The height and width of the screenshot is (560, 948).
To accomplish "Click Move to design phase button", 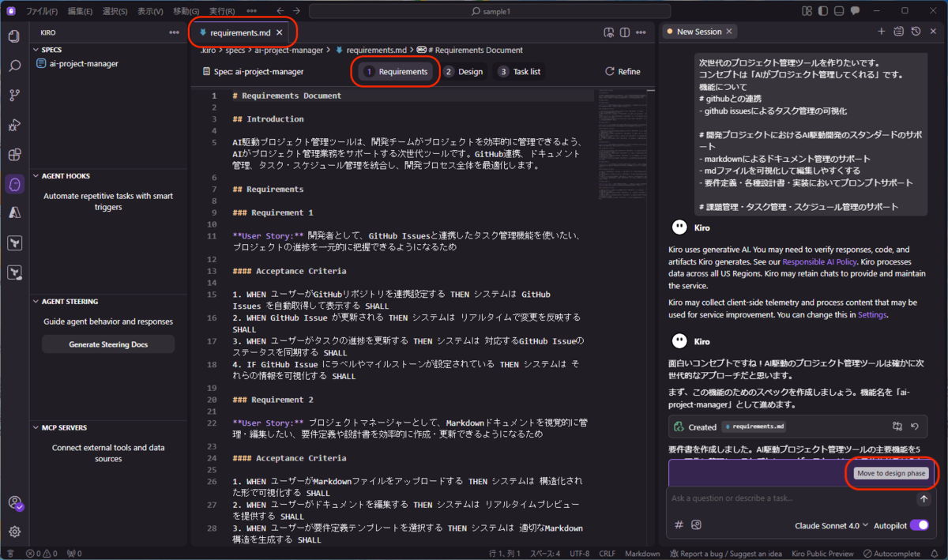I will (891, 473).
